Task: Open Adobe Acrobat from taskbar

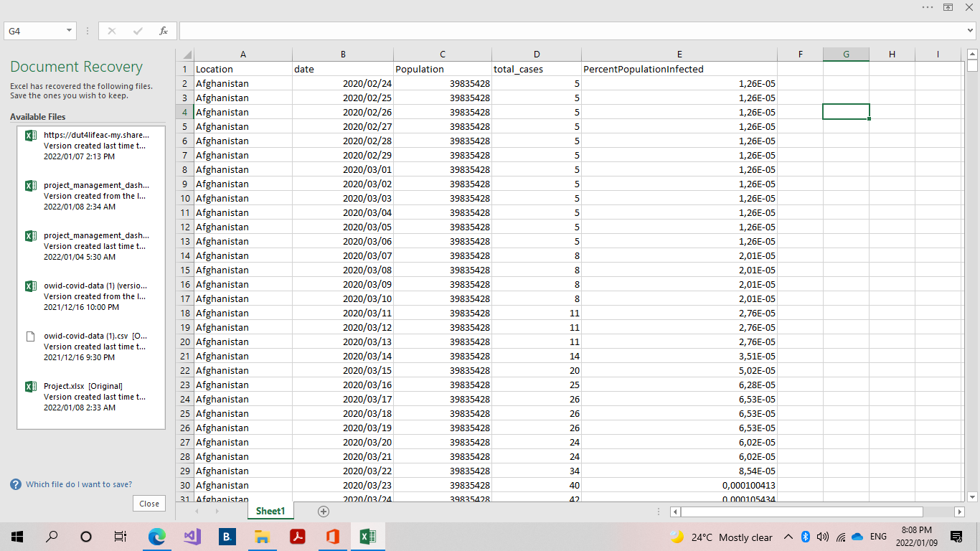Action: [x=297, y=536]
